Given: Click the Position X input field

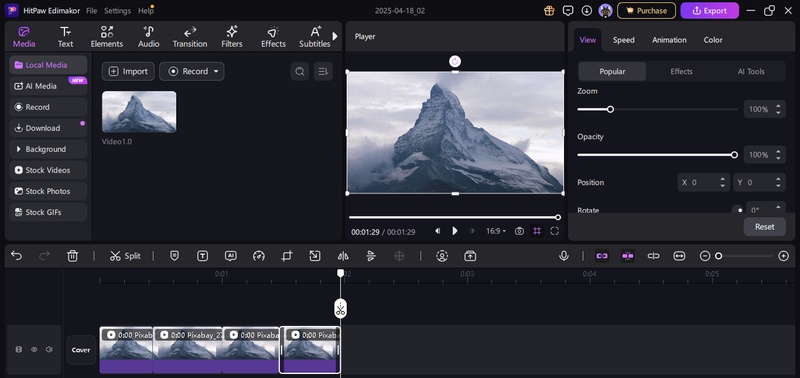Looking at the screenshot, I should pos(703,182).
